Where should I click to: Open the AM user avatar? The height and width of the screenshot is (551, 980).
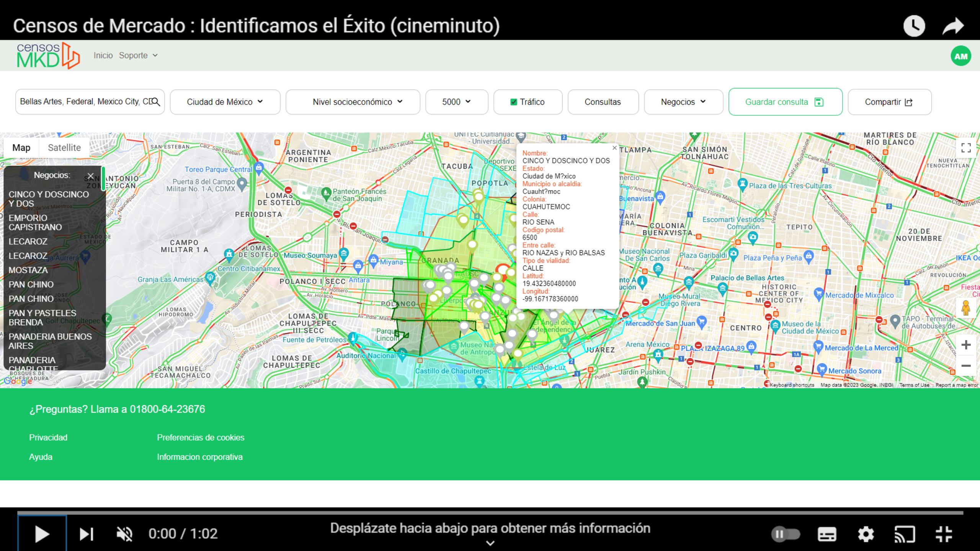[961, 56]
